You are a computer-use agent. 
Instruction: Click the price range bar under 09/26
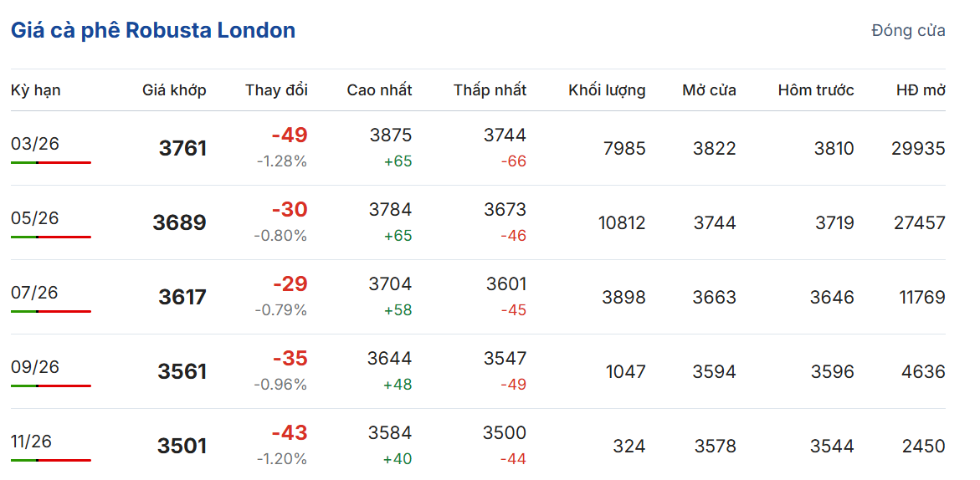pyautogui.click(x=51, y=386)
